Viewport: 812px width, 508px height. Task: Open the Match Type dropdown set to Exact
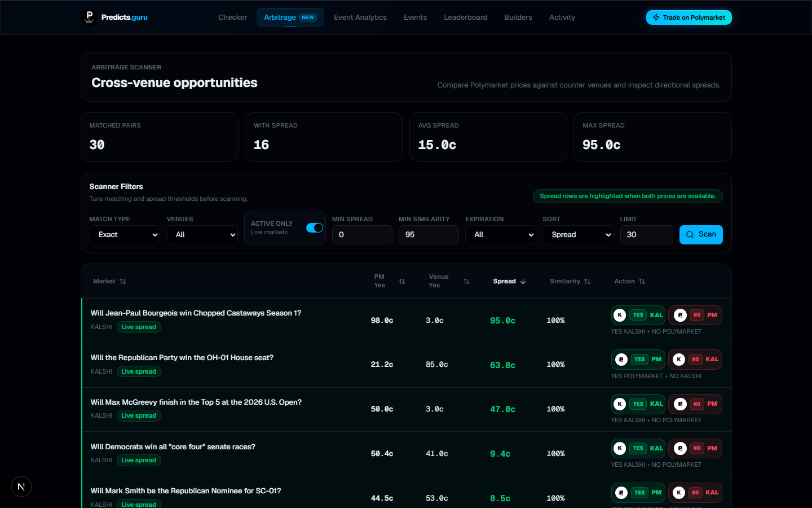(125, 235)
